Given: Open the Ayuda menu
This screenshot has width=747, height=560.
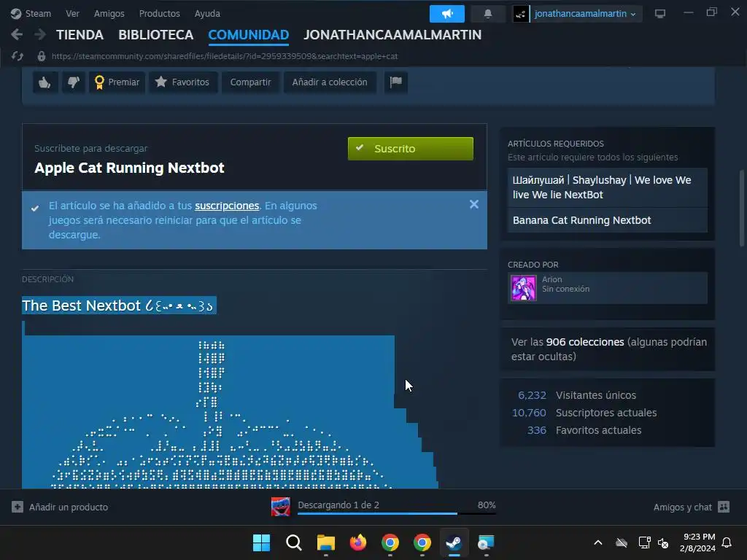Looking at the screenshot, I should (x=207, y=13).
